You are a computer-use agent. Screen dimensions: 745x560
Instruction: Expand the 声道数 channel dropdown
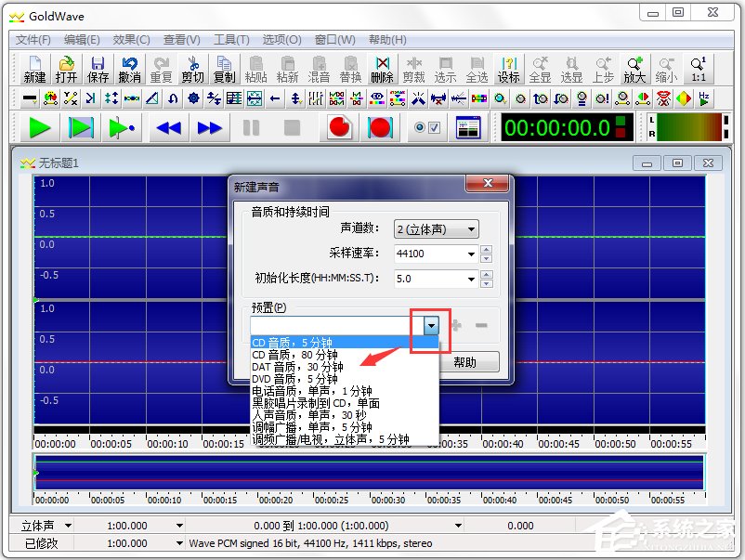pyautogui.click(x=471, y=229)
